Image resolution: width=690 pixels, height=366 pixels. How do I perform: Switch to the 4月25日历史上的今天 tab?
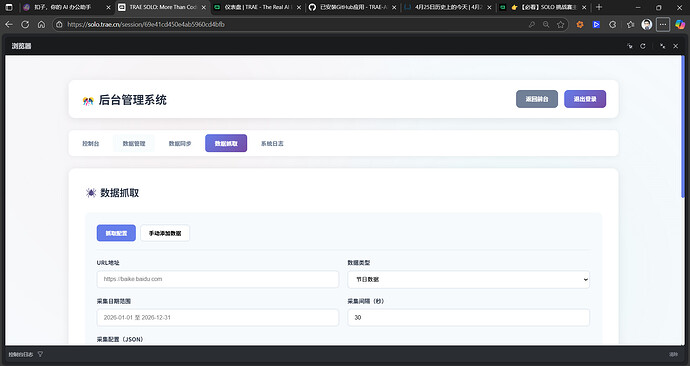tap(448, 7)
